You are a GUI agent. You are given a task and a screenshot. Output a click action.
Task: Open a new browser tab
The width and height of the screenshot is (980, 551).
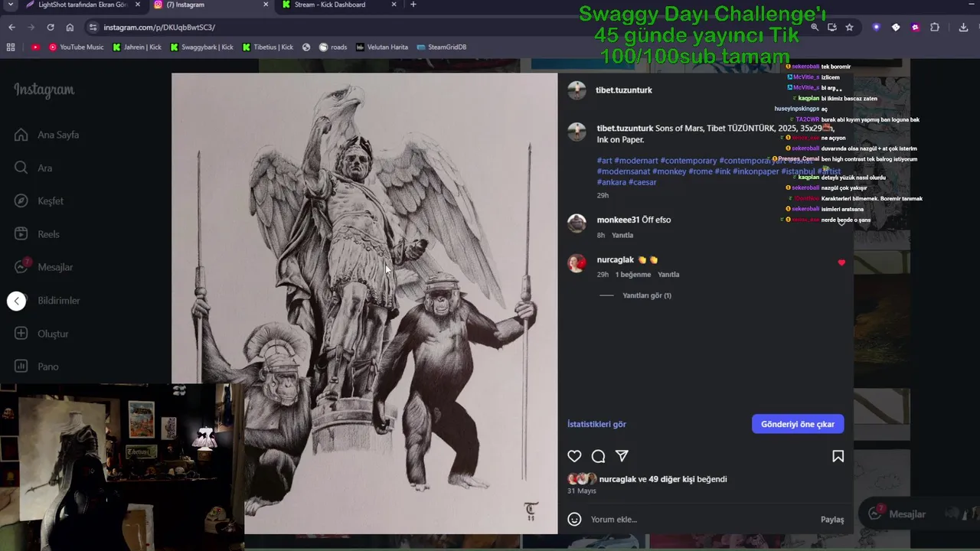click(413, 5)
